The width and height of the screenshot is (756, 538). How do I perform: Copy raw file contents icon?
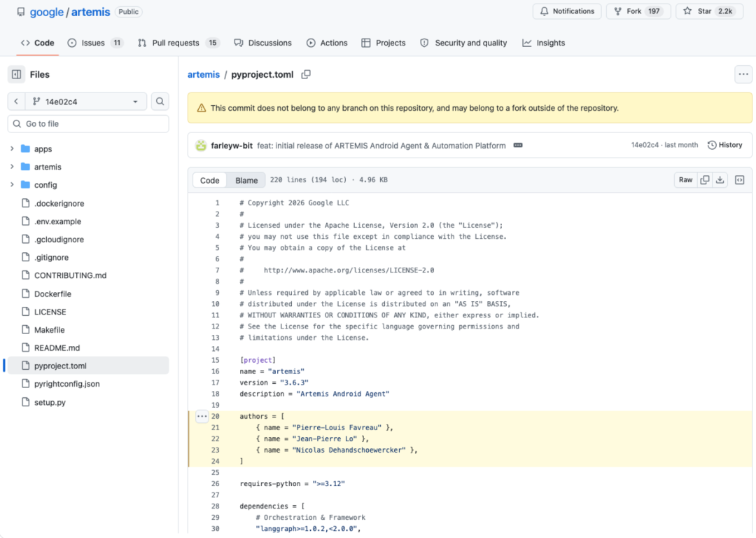click(x=704, y=180)
